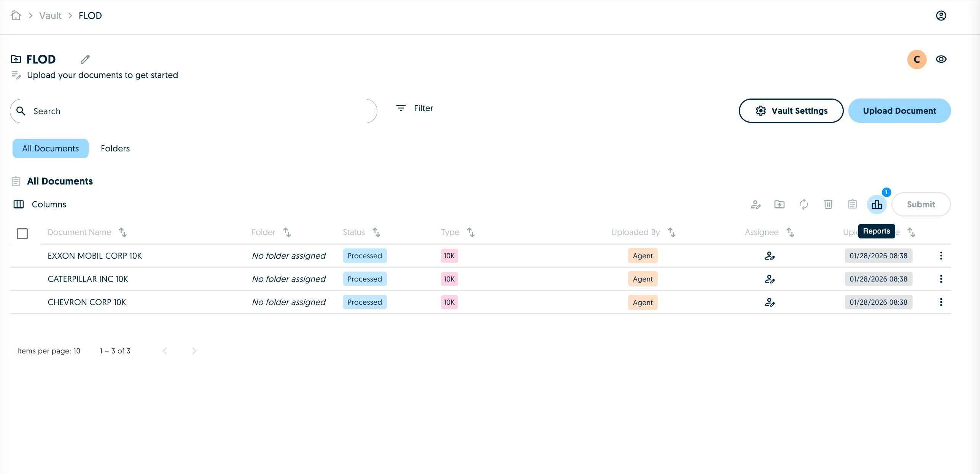The height and width of the screenshot is (474, 980).
Task: Click the Submit button
Action: 921,205
